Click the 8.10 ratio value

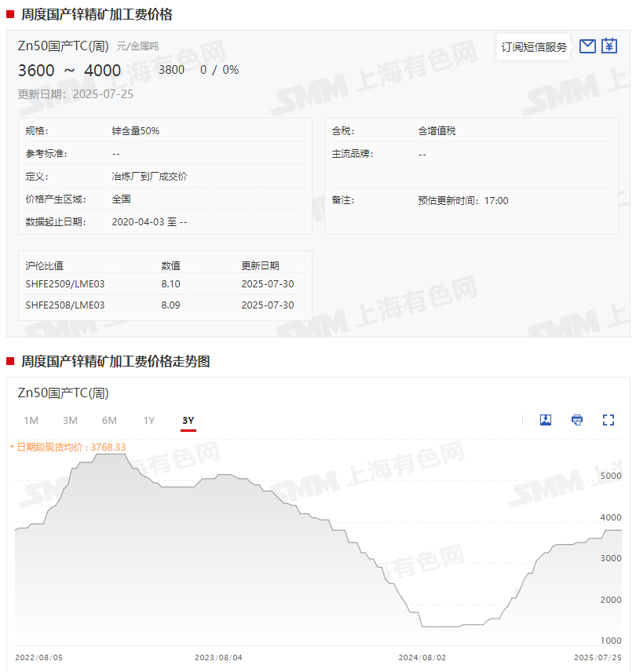click(170, 283)
